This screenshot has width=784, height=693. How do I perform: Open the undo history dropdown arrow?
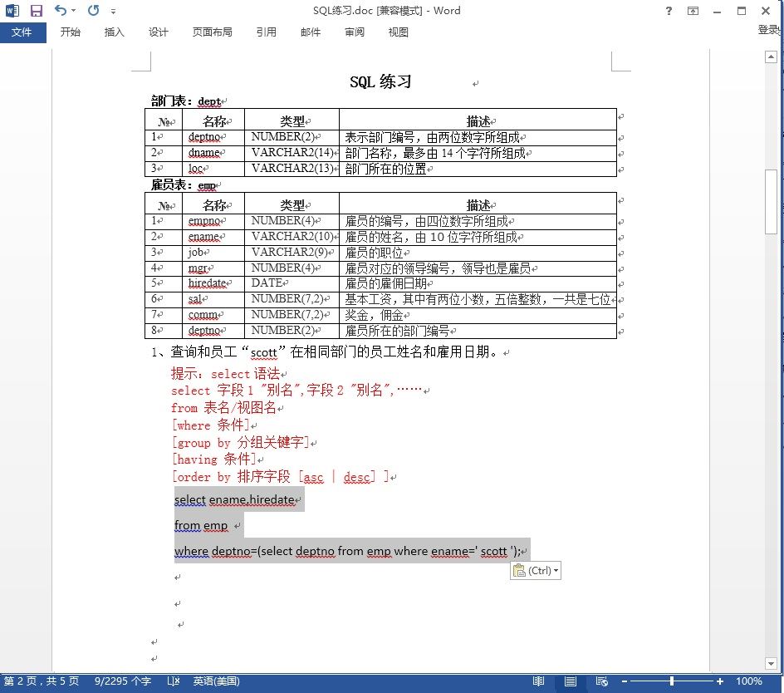tap(73, 11)
